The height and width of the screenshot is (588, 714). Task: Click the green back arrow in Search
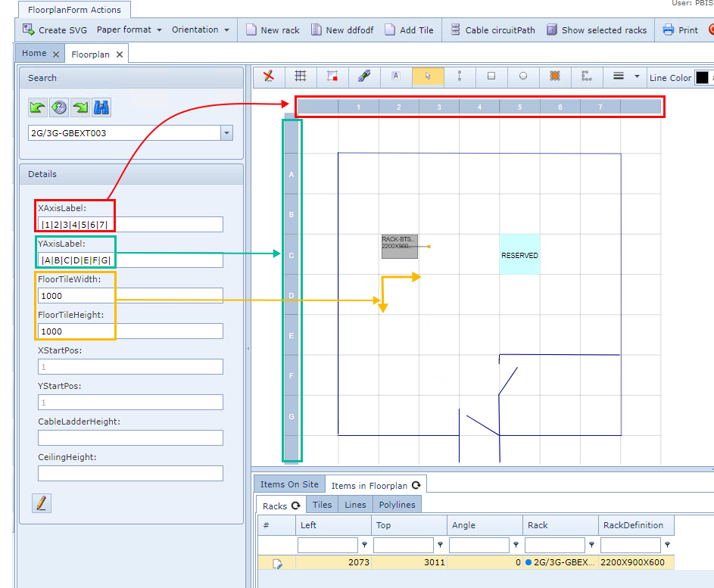38,107
